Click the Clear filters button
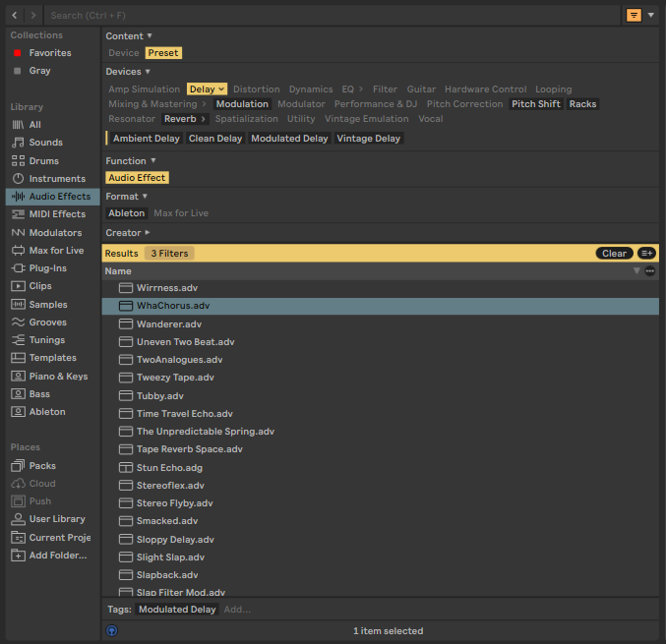 click(x=614, y=254)
